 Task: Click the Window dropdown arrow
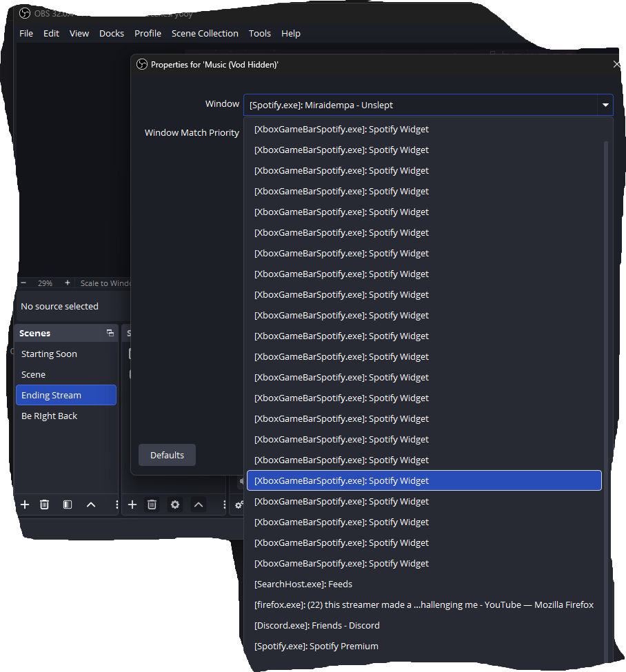coord(605,105)
